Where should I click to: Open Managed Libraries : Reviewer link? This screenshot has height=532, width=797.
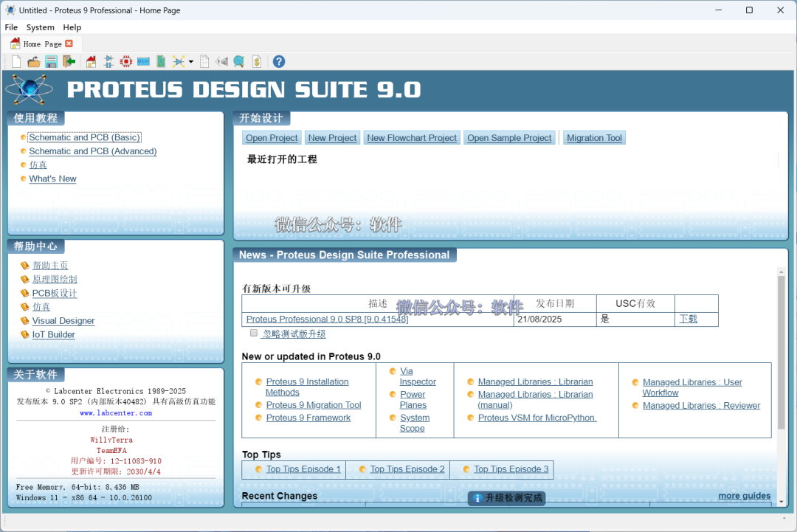(701, 406)
